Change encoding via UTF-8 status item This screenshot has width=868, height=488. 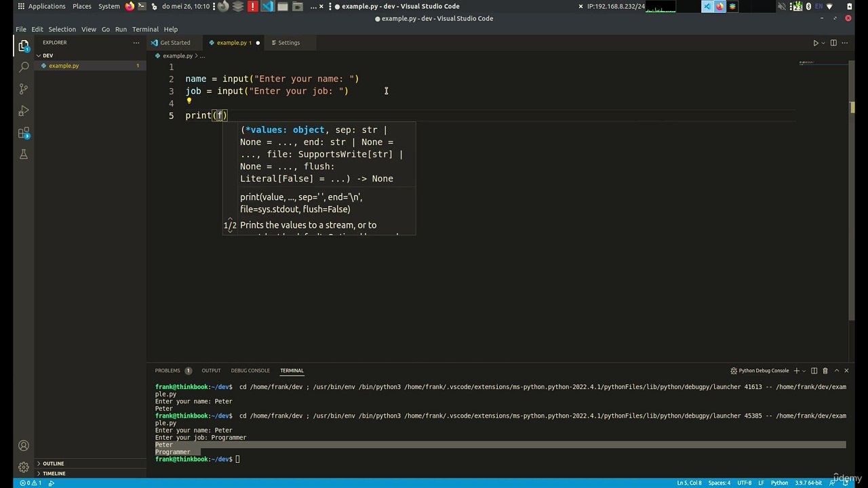coord(744,483)
